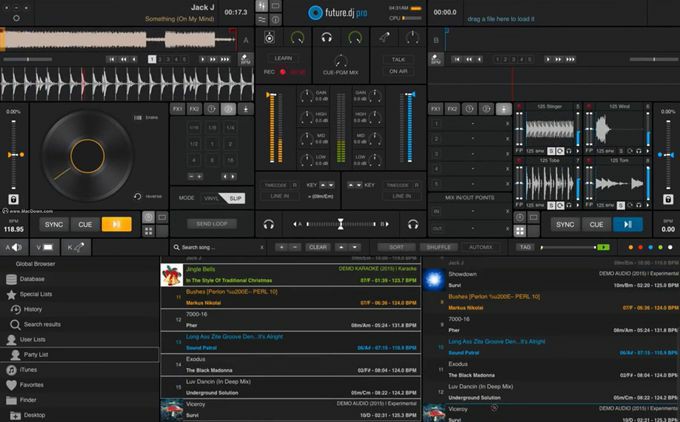
Task: Toggle AUTOMIX button
Action: click(481, 247)
